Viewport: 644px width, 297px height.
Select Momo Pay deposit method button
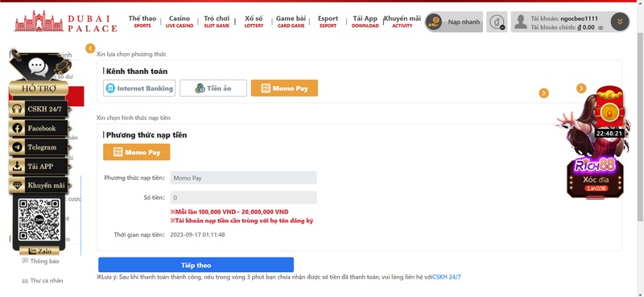(136, 152)
